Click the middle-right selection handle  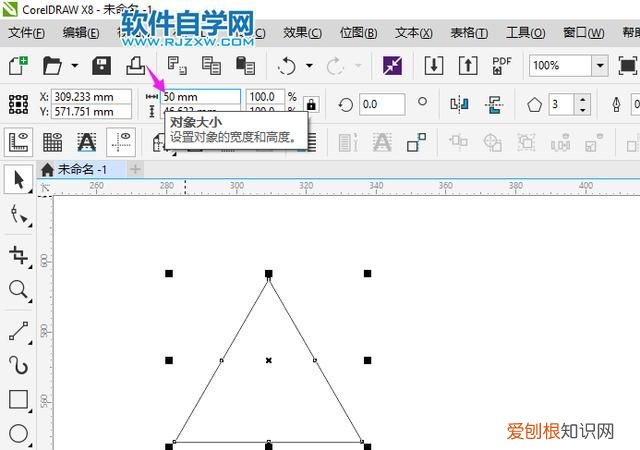pos(368,361)
